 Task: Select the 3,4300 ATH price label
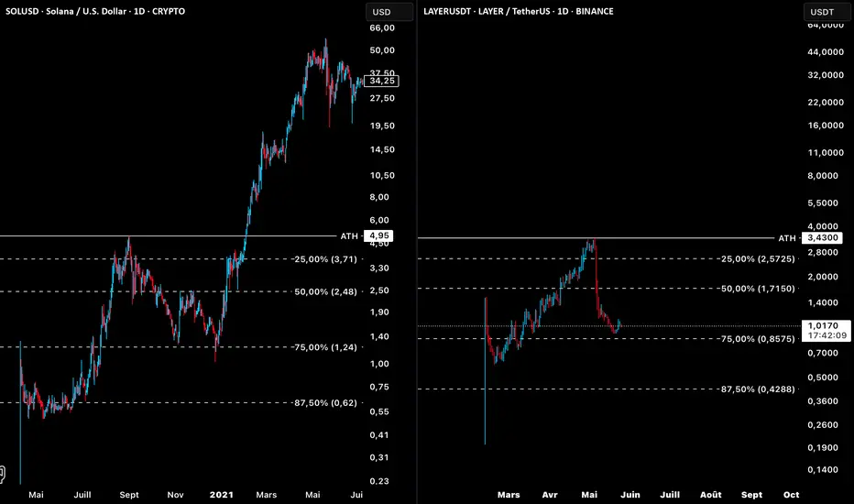(x=823, y=237)
